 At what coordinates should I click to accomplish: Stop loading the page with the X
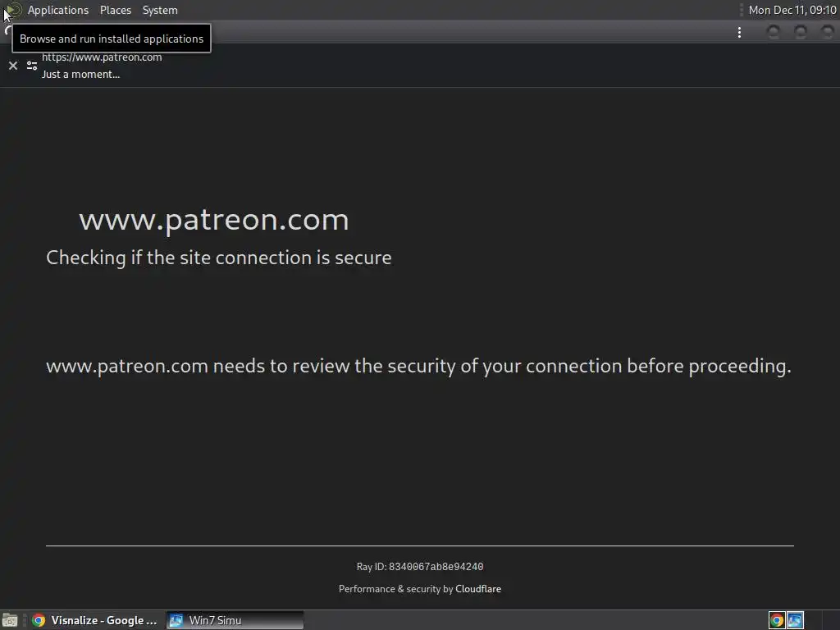click(x=13, y=66)
